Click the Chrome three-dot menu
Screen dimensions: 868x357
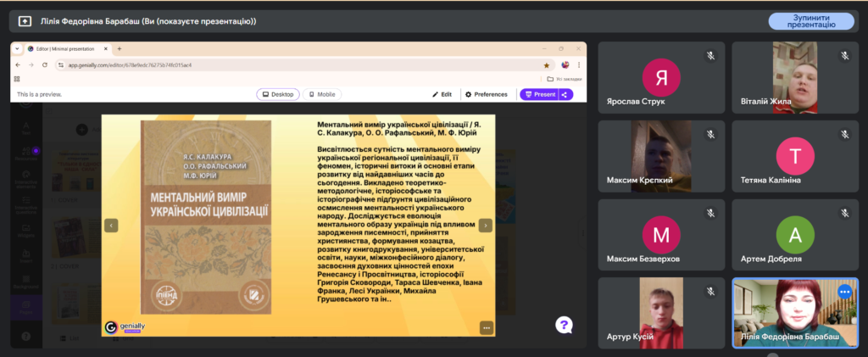click(x=579, y=64)
